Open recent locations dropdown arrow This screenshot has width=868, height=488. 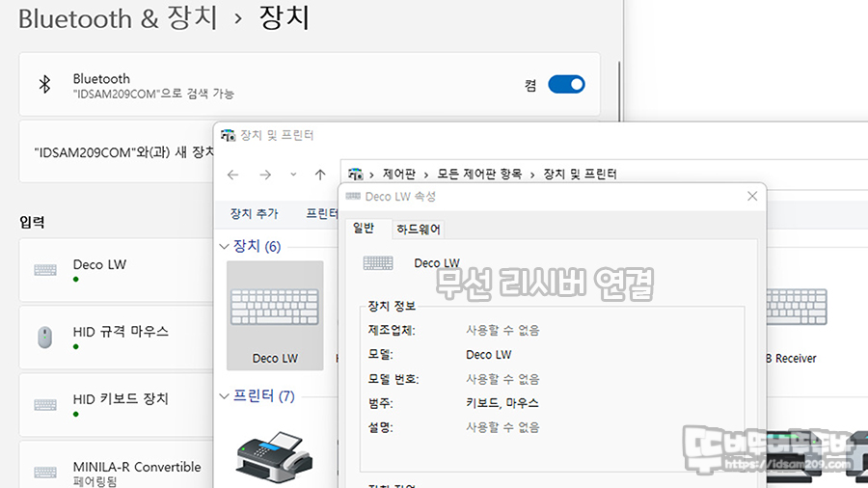[293, 175]
